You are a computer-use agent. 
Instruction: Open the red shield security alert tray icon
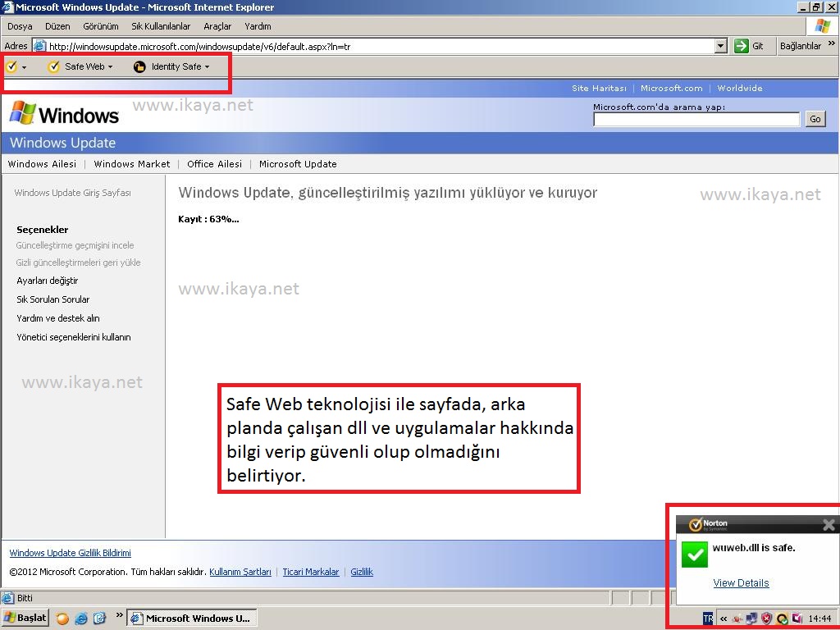coord(767,619)
